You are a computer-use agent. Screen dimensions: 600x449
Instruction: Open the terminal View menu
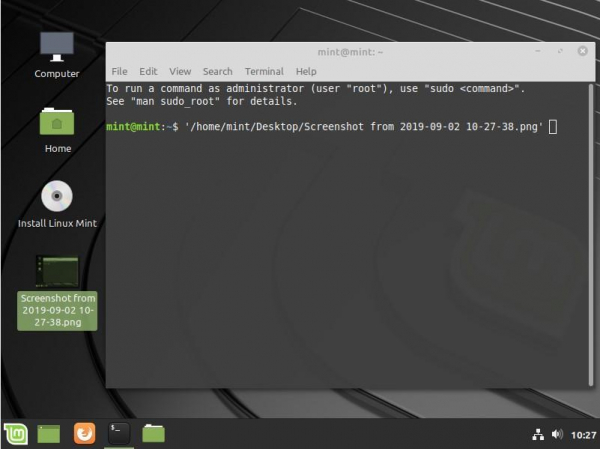(x=180, y=72)
